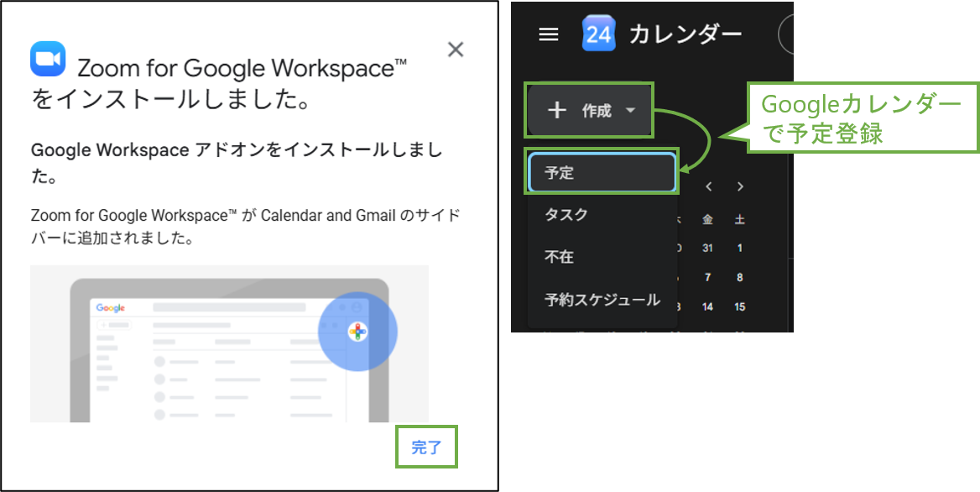
Task: Click the カレンダー title text
Action: [x=685, y=34]
